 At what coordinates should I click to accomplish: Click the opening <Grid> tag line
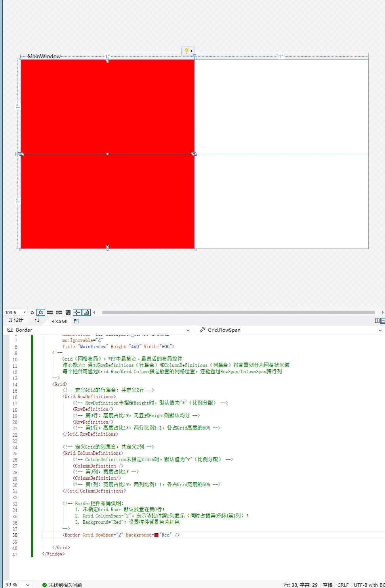coord(60,384)
